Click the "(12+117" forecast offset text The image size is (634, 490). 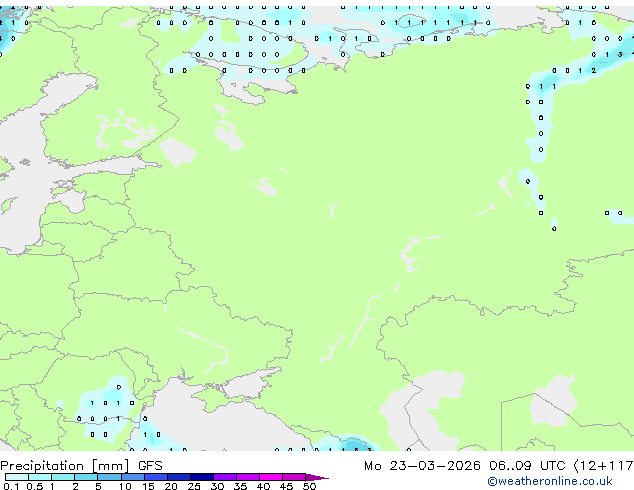click(603, 466)
